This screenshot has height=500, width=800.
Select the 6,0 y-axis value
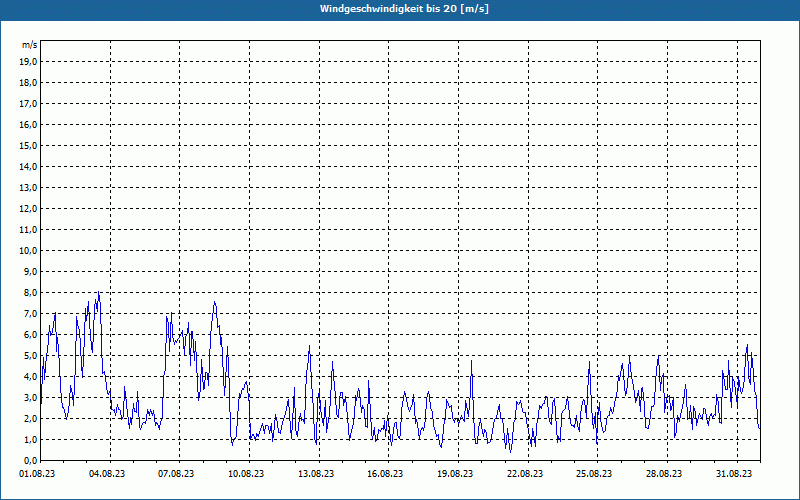coord(30,334)
